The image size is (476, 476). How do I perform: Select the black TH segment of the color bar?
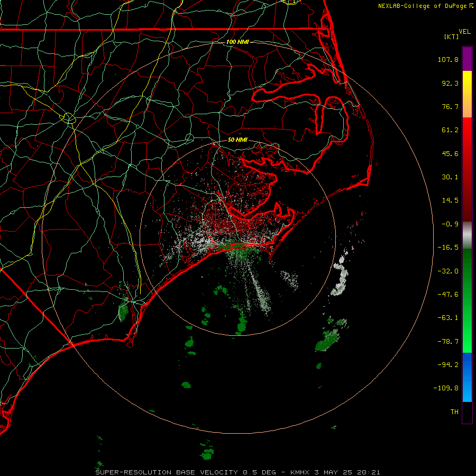(467, 413)
